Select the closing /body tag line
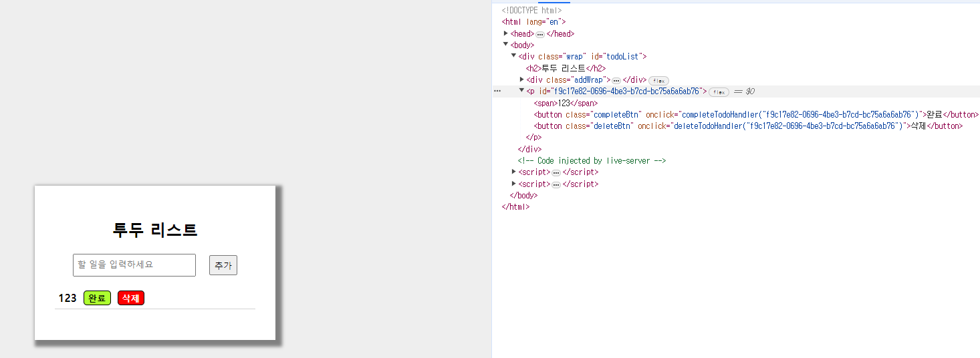This screenshot has height=358, width=980. click(x=523, y=195)
